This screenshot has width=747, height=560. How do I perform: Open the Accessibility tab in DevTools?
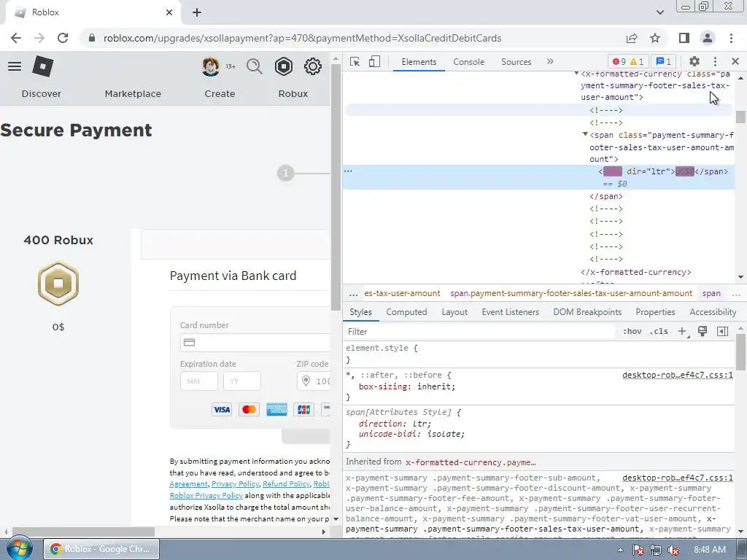click(x=713, y=312)
